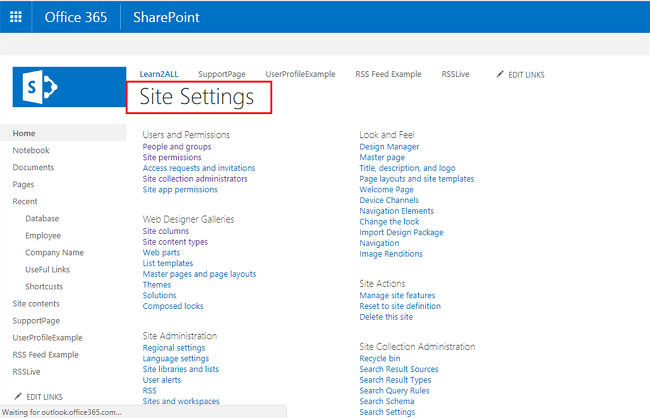Screen dimensions: 650x418
Task: Open Office 365 home link
Action: pyautogui.click(x=77, y=17)
